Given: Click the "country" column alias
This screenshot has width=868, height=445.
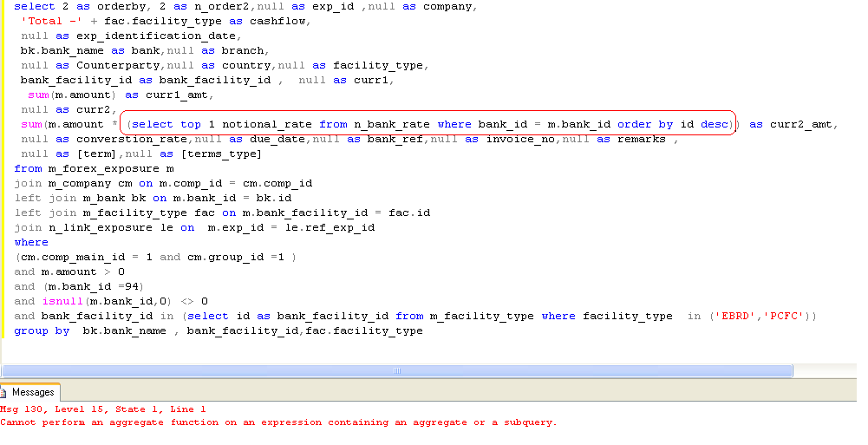Looking at the screenshot, I should coord(245,65).
